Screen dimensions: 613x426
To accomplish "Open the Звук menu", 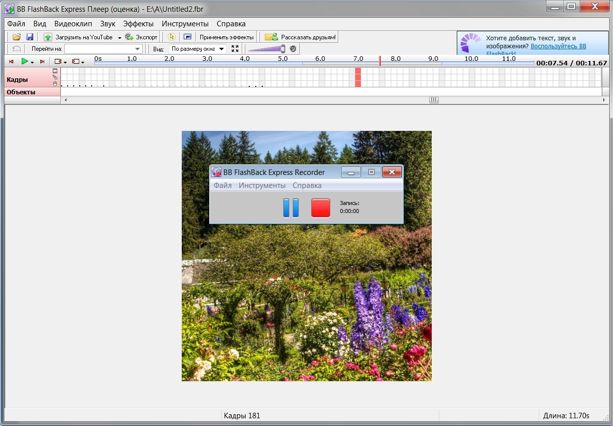I will [107, 24].
